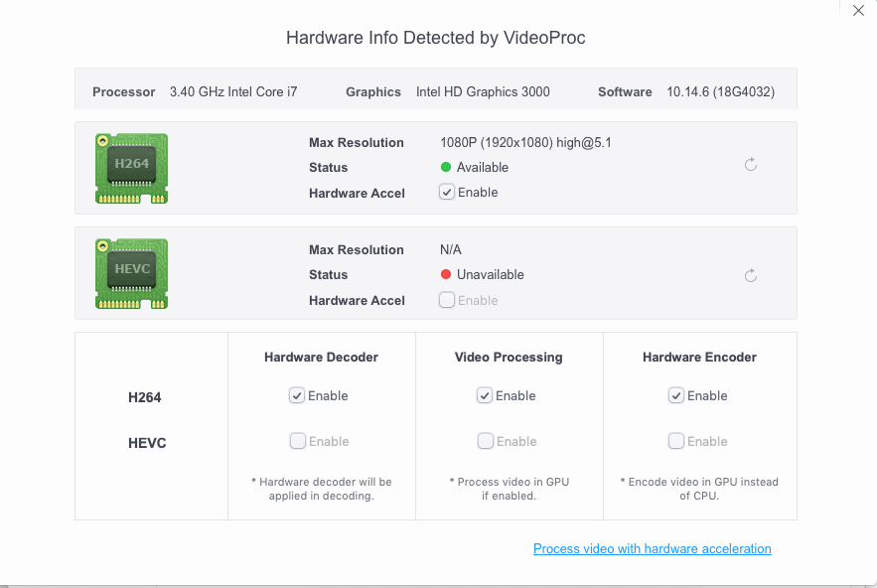Select the Intel HD Graphics 3000 text
The height and width of the screenshot is (588, 877).
tap(483, 91)
